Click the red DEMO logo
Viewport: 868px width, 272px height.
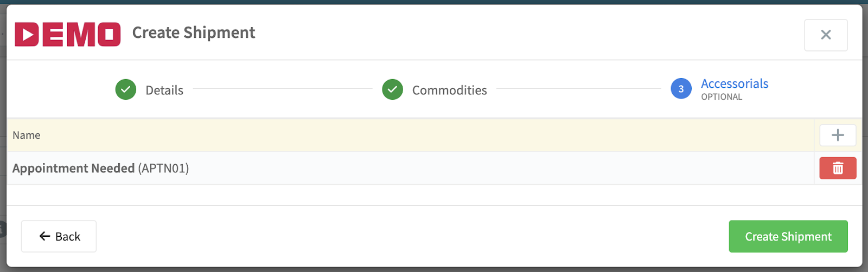coord(68,34)
